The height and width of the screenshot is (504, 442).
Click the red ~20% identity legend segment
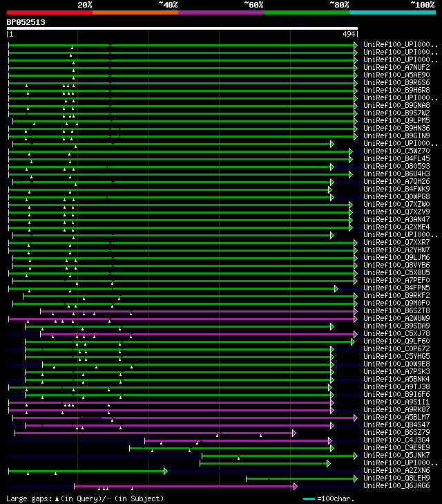tap(50, 12)
